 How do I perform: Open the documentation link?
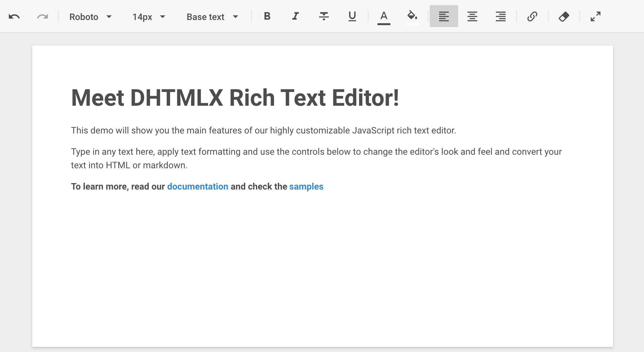pos(198,187)
